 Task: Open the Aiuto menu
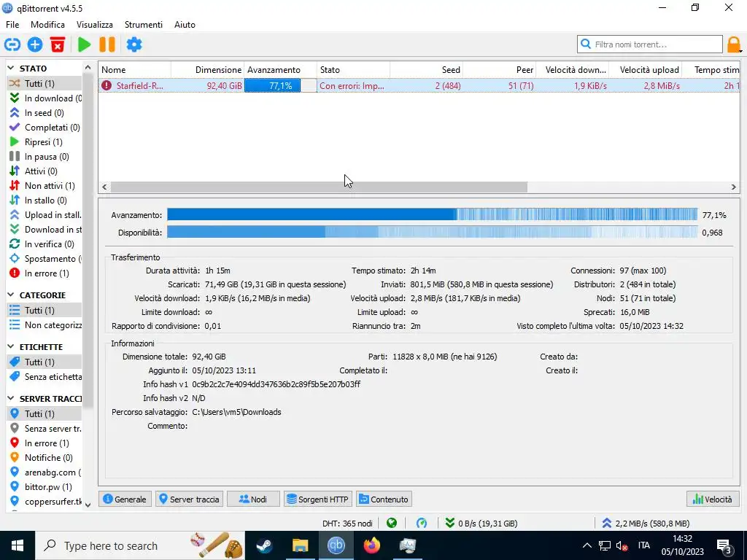[x=185, y=25]
